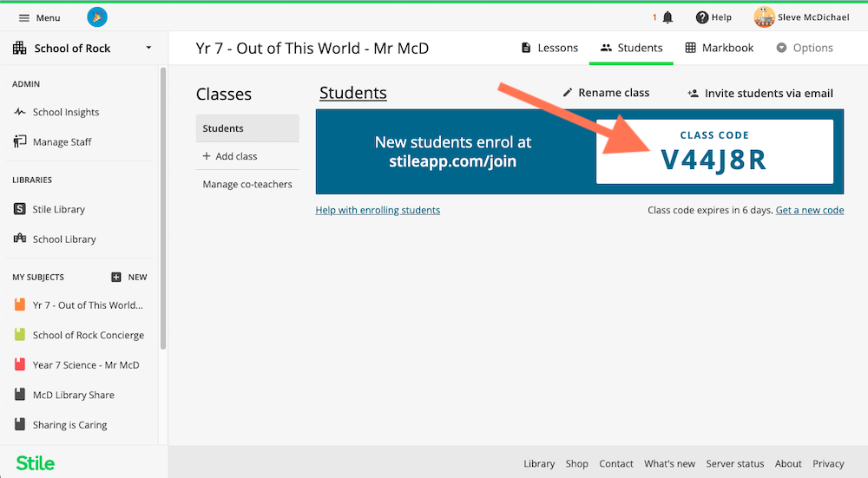Expand the School of Rock dropdown arrow
The width and height of the screenshot is (868, 478).
click(x=148, y=48)
